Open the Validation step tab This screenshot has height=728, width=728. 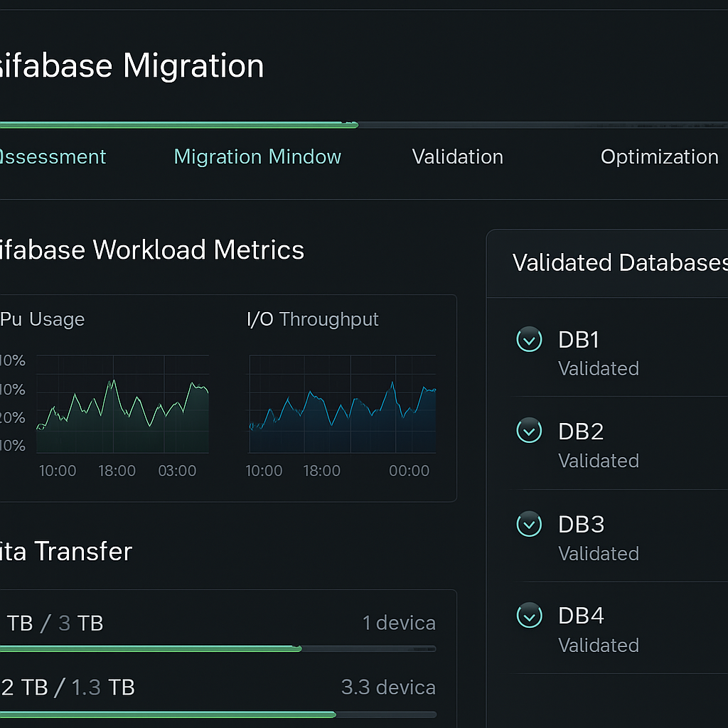pos(457,157)
